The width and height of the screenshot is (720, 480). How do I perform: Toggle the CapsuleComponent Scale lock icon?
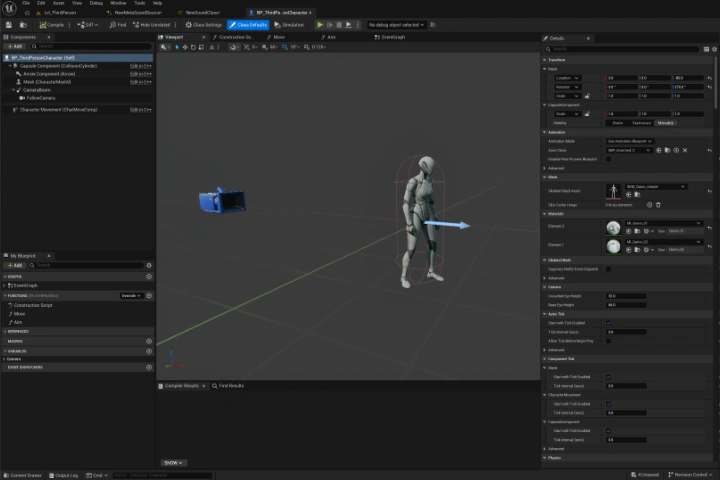587,114
